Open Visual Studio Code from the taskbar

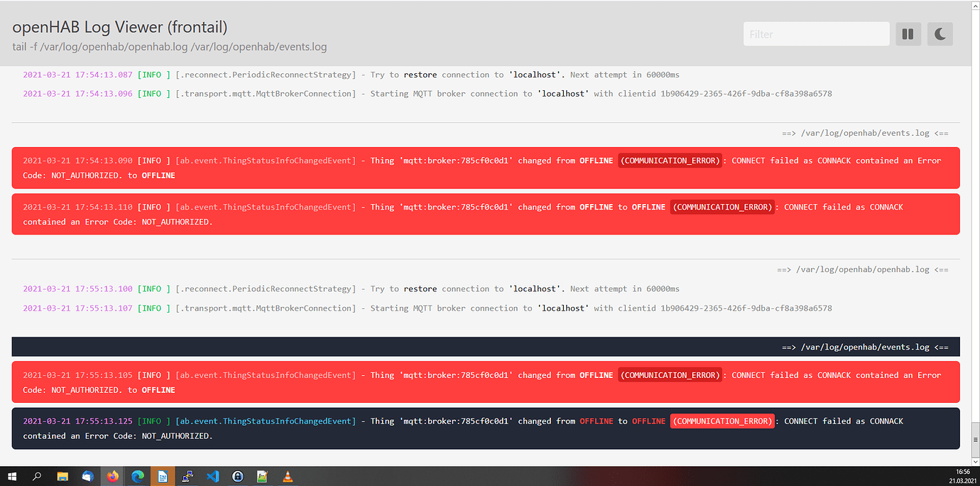click(212, 476)
